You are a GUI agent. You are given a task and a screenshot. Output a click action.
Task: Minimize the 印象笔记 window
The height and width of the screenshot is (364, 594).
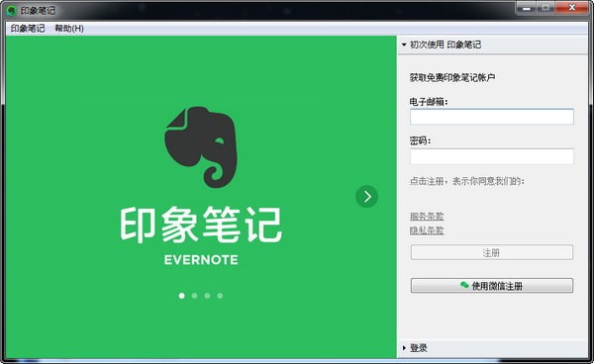(x=527, y=8)
